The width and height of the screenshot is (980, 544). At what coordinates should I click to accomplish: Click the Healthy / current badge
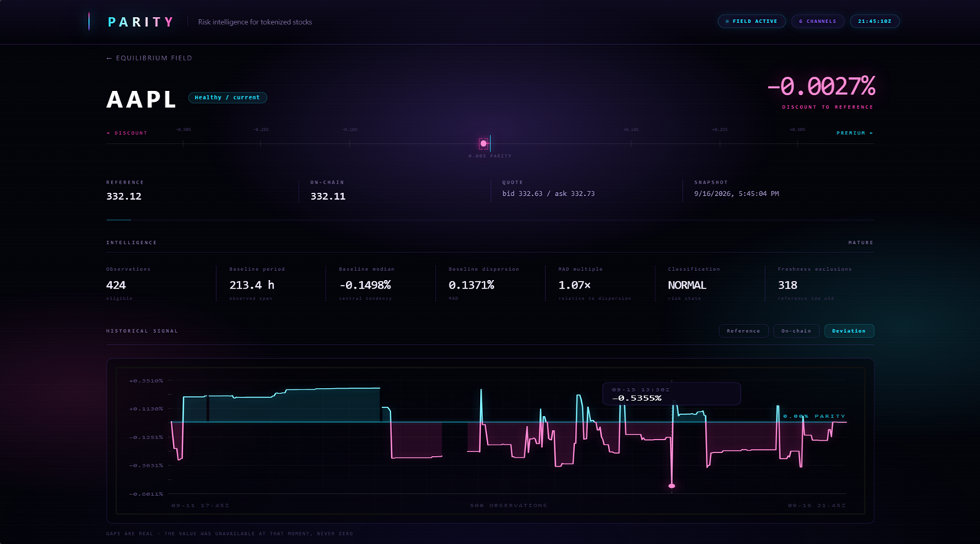(x=227, y=97)
